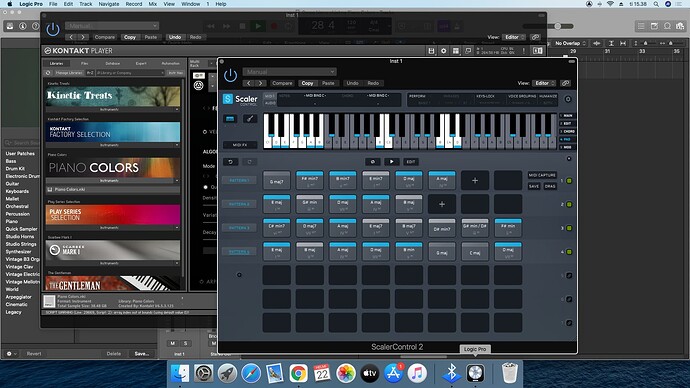Toggle the Scaler plugin power button
Viewport: 690px width, 388px height.
[x=230, y=75]
